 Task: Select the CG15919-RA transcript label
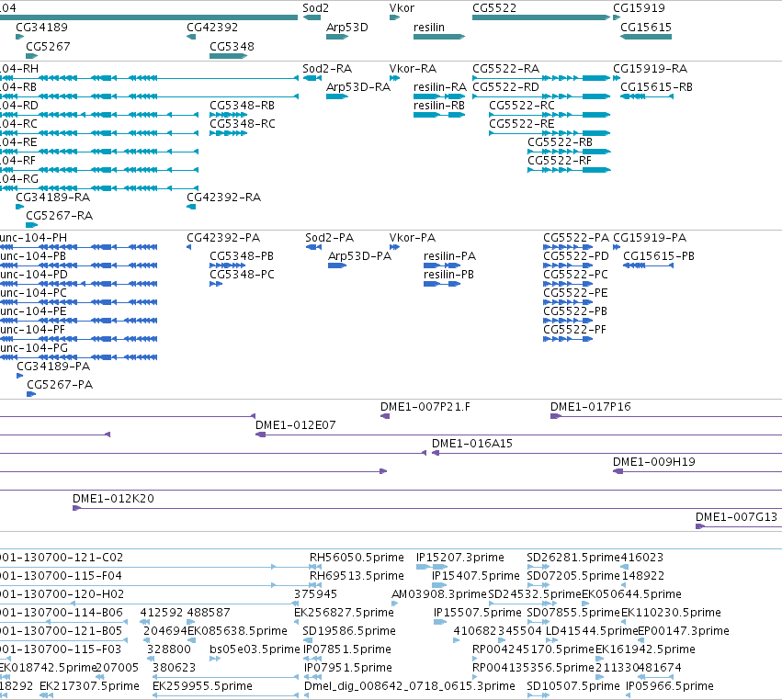pos(651,68)
